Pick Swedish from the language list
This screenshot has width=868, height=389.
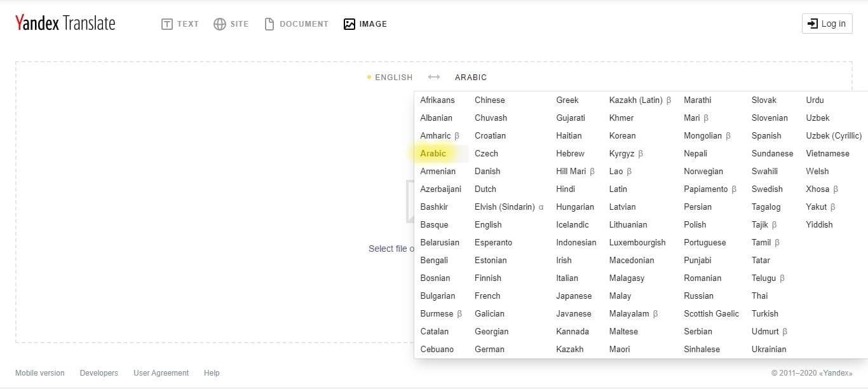tap(767, 189)
